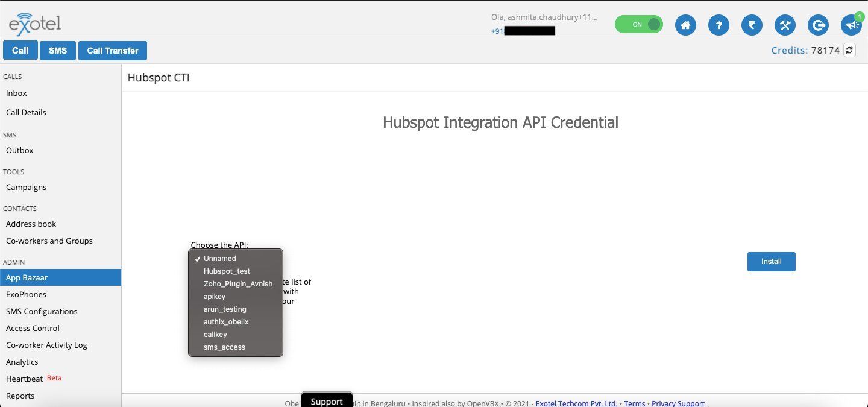This screenshot has width=868, height=407.
Task: Open the tools settings icon
Action: [x=785, y=25]
